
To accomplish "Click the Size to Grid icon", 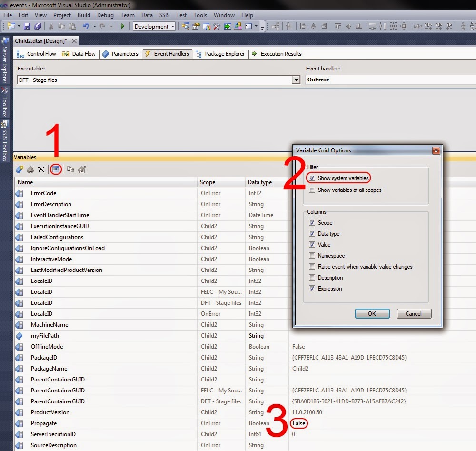I will (404, 26).
